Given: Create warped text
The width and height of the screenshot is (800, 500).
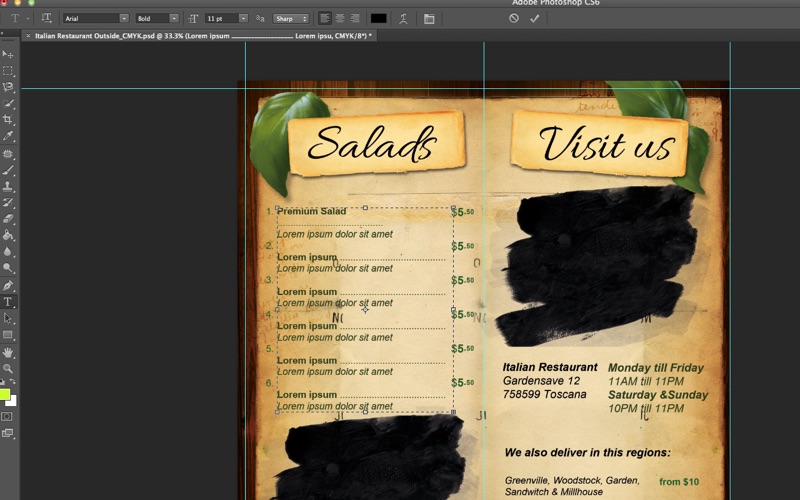Looking at the screenshot, I should coord(403,19).
